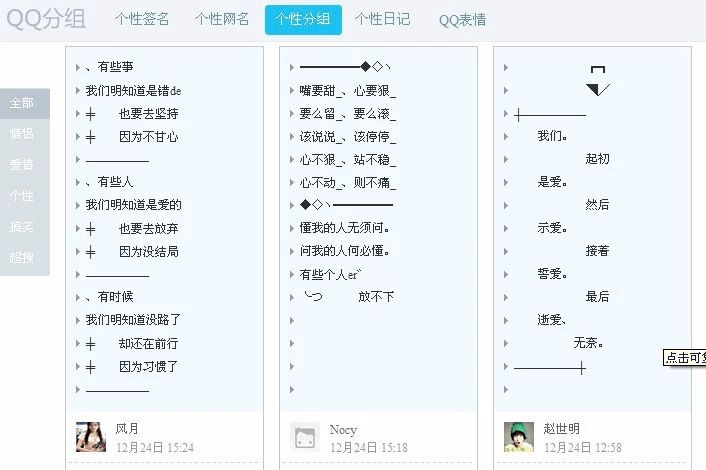The height and width of the screenshot is (470, 706).
Task: Click the triangle beside 我们明知道是错de
Action: (x=78, y=90)
